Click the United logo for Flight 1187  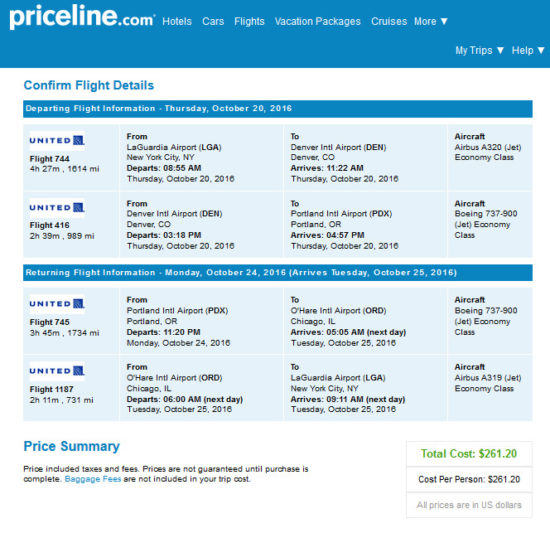[x=57, y=371]
